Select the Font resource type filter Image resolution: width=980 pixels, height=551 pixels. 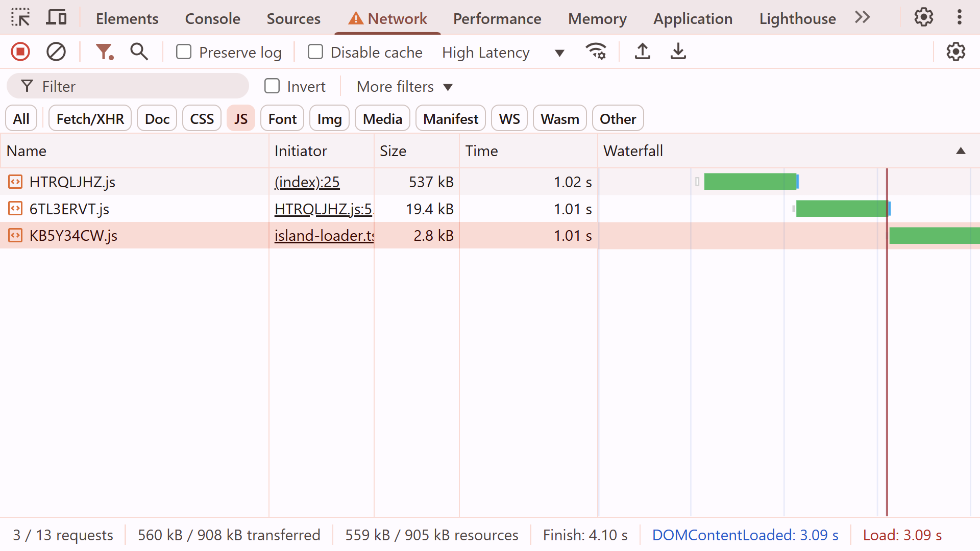282,118
